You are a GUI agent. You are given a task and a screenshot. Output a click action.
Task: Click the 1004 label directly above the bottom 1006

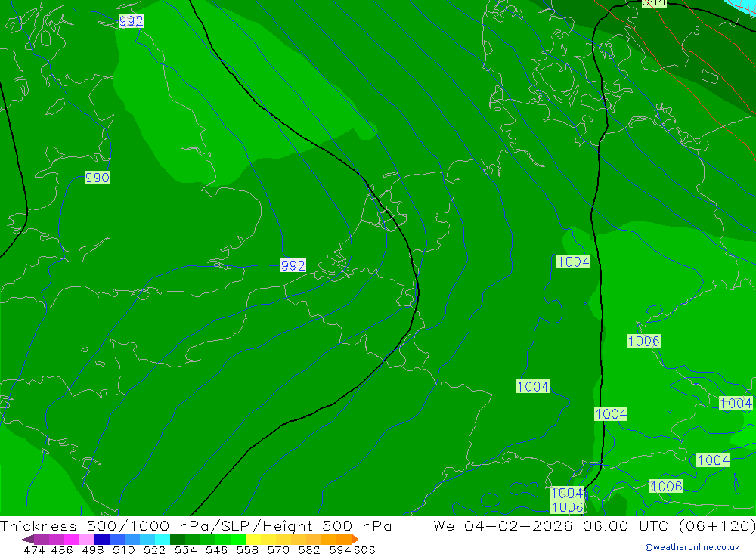(567, 494)
